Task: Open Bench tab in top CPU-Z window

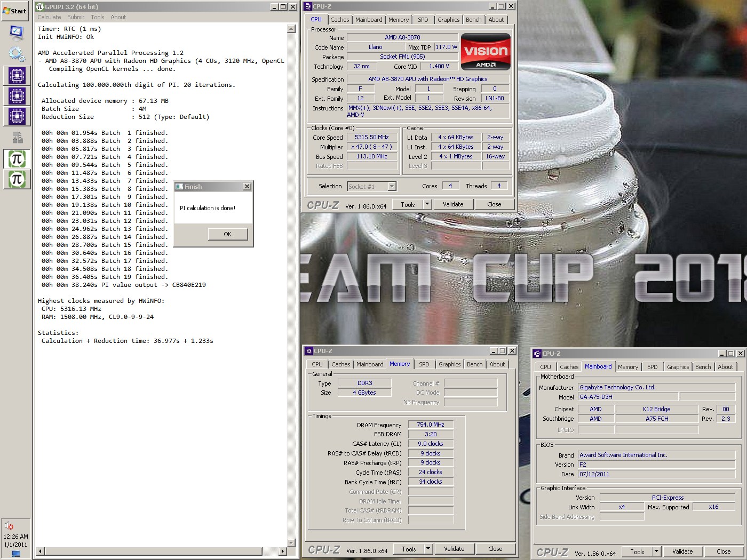Action: (474, 20)
